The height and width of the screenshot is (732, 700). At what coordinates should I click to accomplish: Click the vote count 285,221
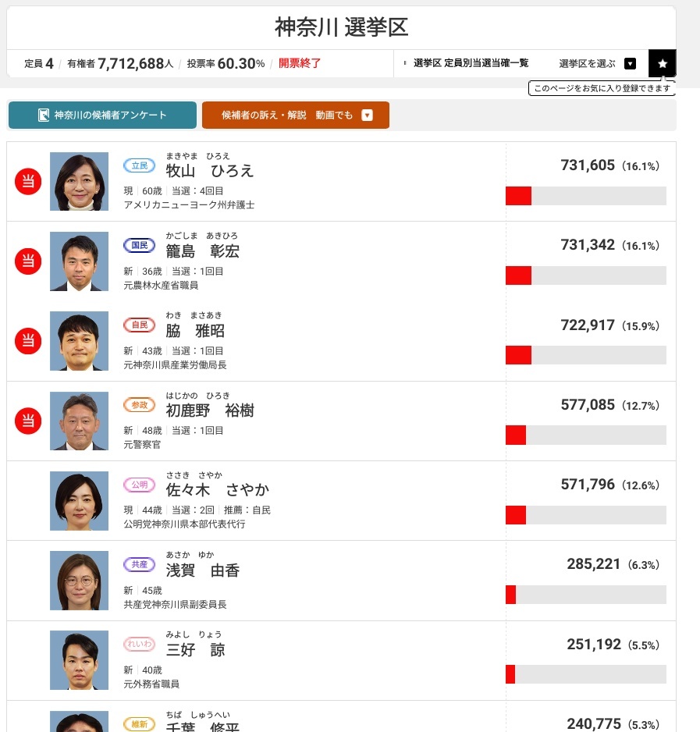[594, 564]
